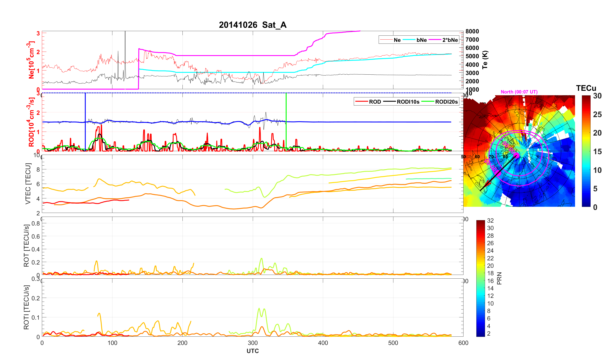Click the UTC x-axis label
This screenshot has width=602, height=364.
pyautogui.click(x=252, y=351)
